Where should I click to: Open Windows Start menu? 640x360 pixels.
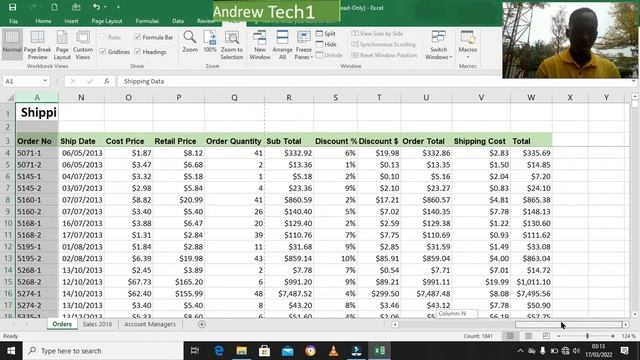pos(11,351)
